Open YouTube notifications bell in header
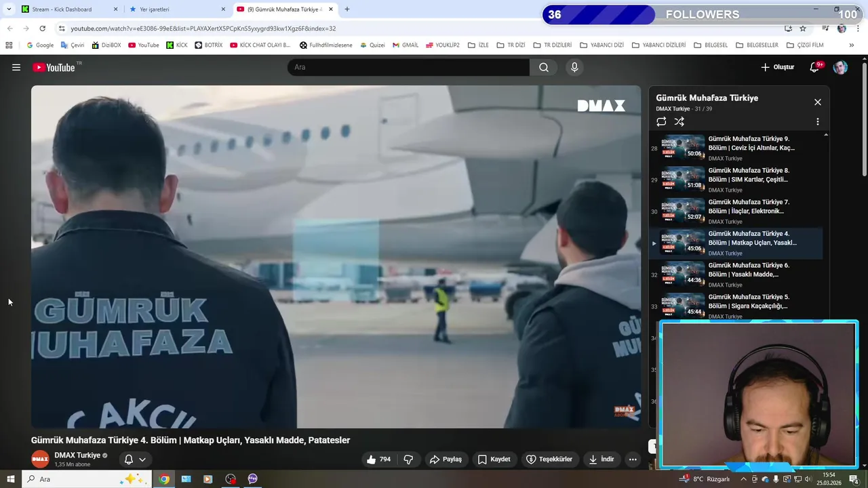This screenshot has width=868, height=488. [815, 67]
